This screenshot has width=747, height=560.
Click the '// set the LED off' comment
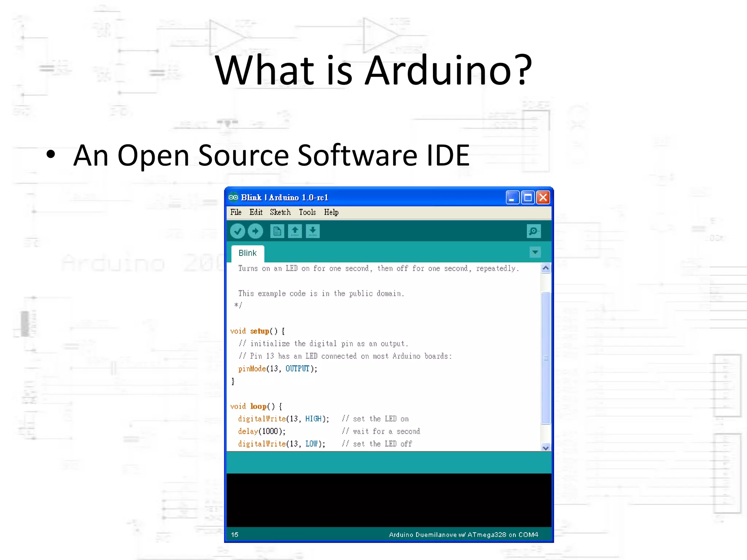coord(377,444)
